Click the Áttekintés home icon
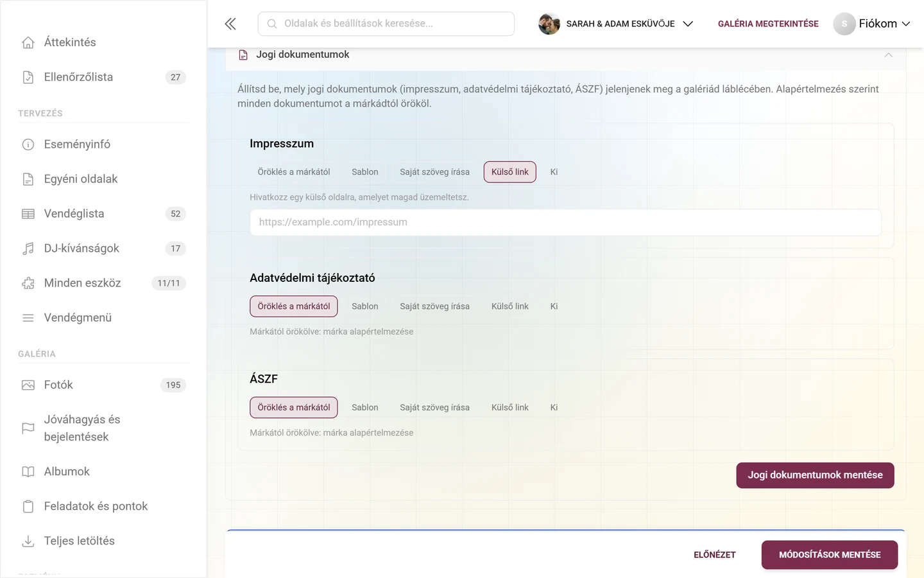 tap(28, 42)
